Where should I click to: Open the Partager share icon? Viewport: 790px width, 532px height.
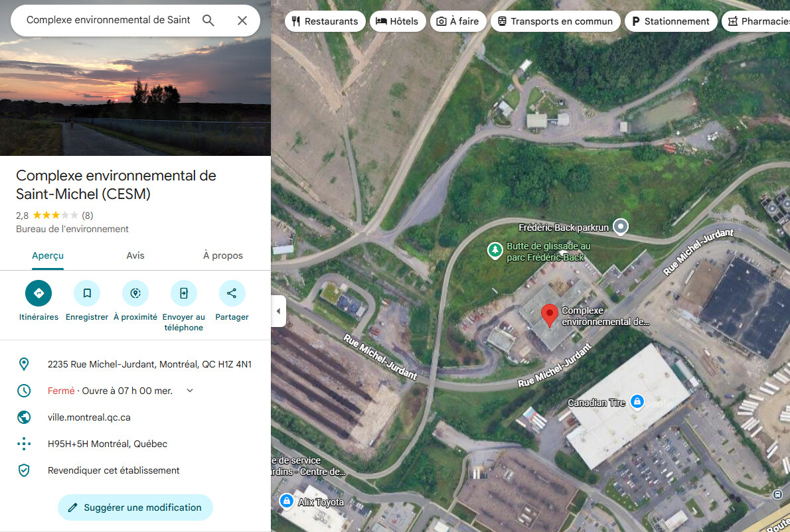point(232,293)
